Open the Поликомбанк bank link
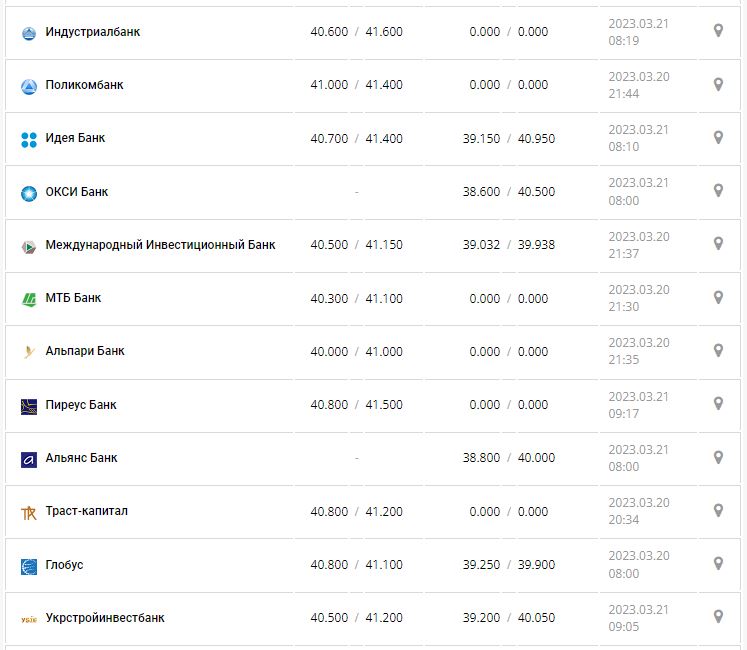This screenshot has height=650, width=747. [x=84, y=85]
